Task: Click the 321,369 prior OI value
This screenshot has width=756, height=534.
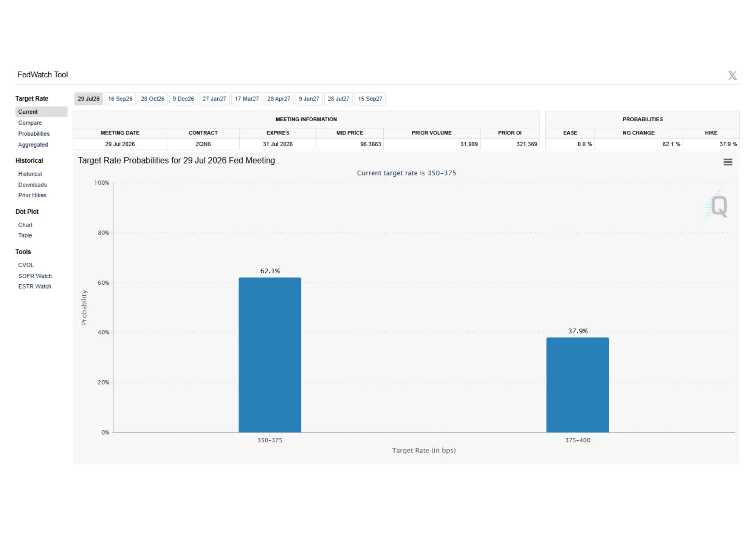Action: tap(527, 144)
